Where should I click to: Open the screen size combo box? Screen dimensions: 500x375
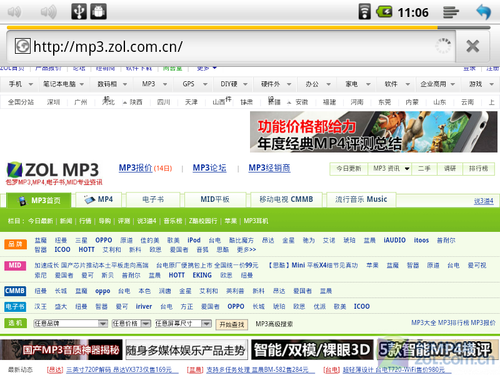click(183, 323)
